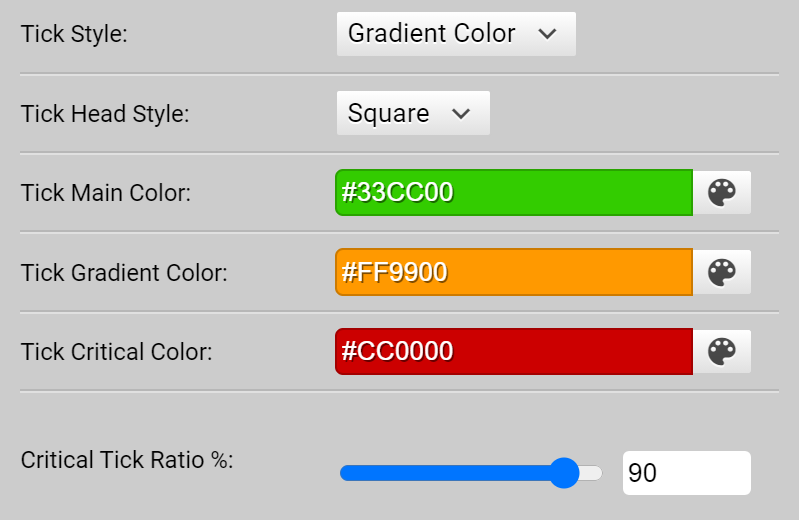
Task: Open palette picker for Tick Gradient Color
Action: pyautogui.click(x=722, y=272)
